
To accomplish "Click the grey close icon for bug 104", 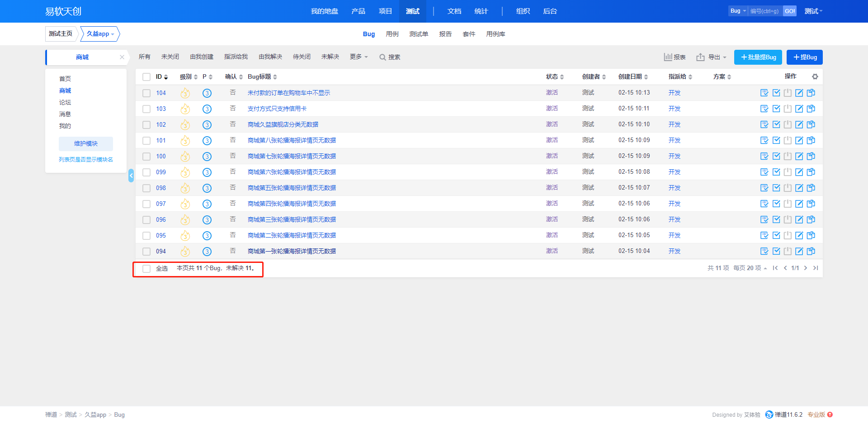I will [788, 93].
